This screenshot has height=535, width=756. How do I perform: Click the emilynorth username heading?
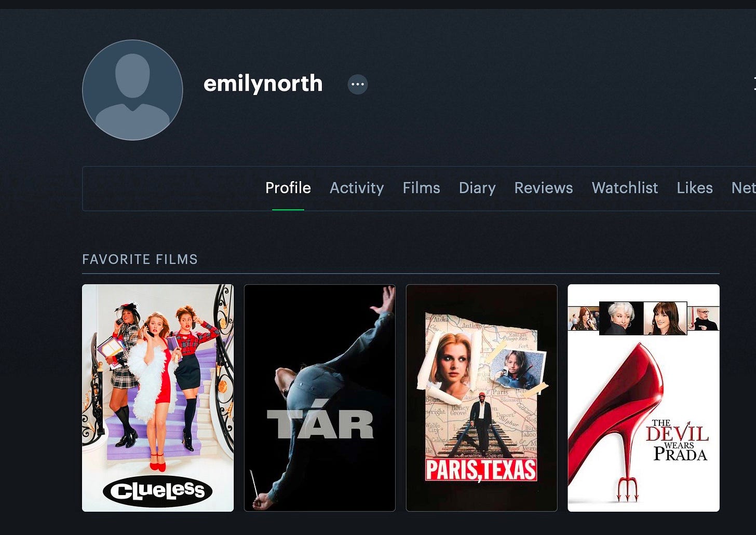pyautogui.click(x=263, y=84)
